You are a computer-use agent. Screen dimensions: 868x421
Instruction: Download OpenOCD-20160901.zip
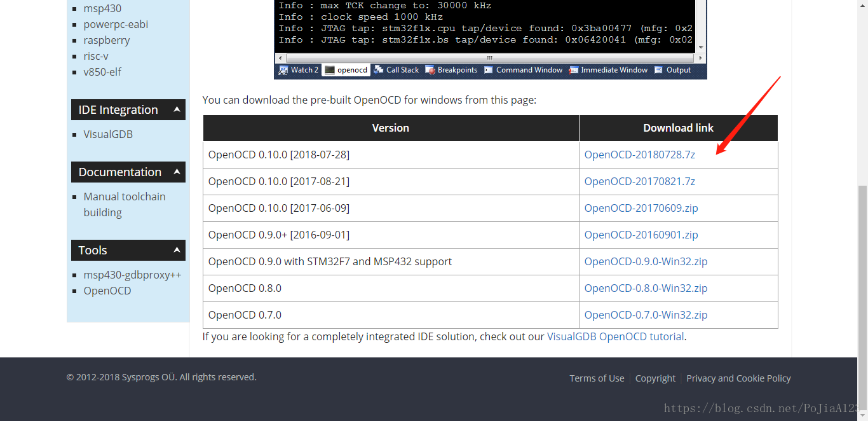pos(641,235)
